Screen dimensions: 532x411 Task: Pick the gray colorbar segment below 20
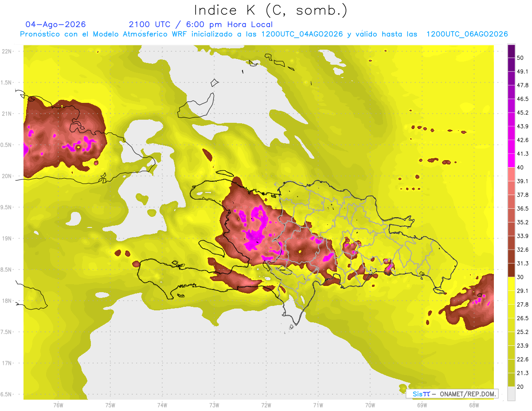click(x=511, y=394)
